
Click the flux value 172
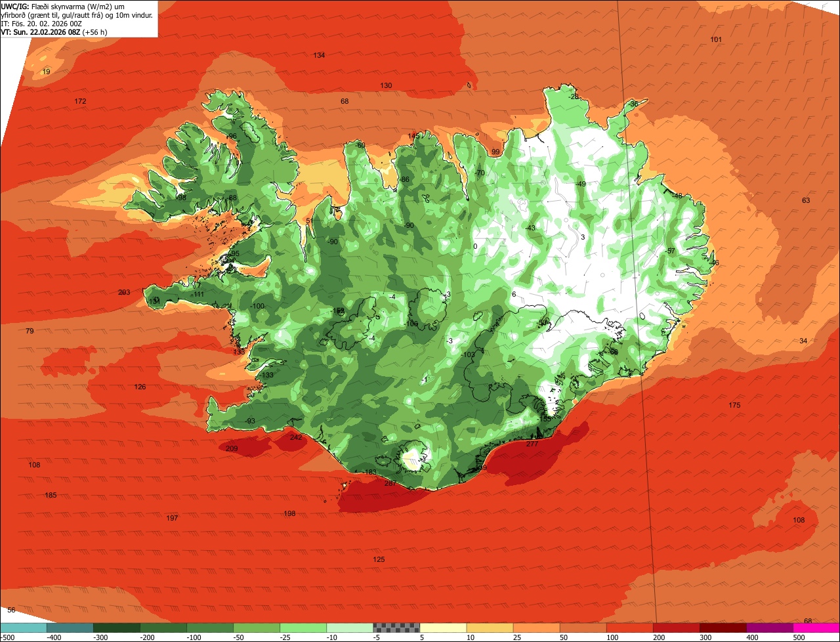coord(80,101)
